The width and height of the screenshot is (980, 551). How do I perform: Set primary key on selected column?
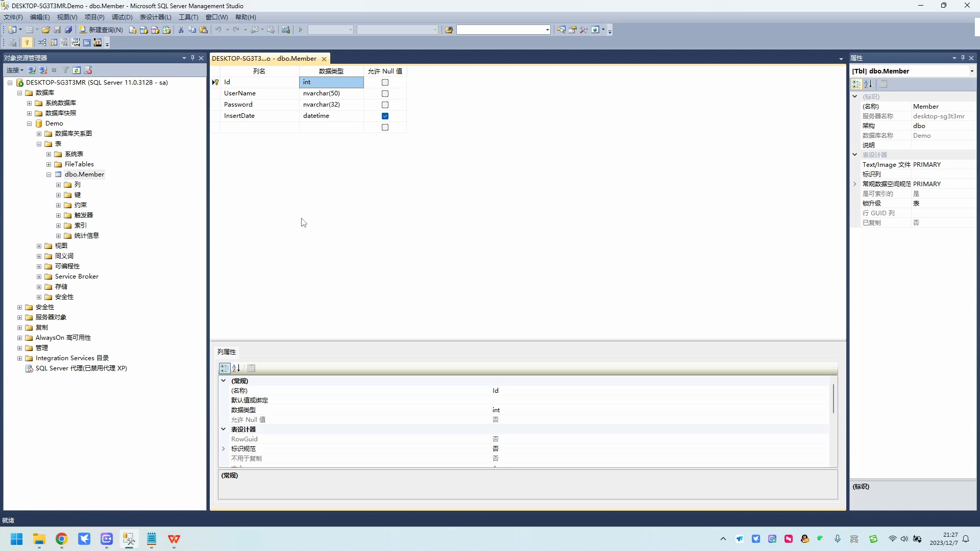pos(27,42)
